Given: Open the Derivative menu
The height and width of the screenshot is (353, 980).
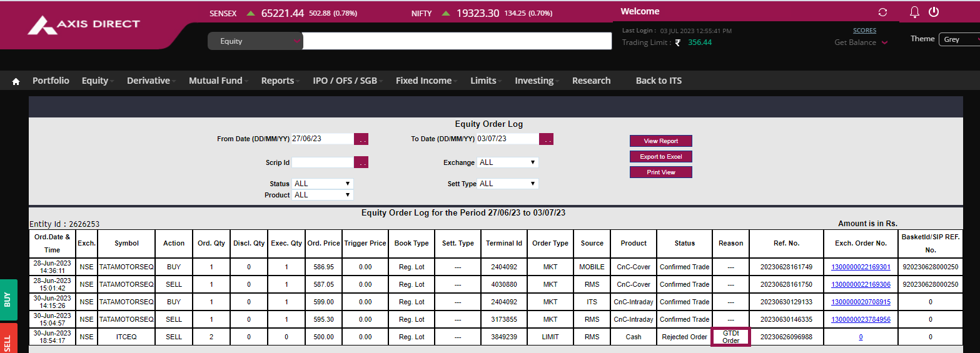Looking at the screenshot, I should (148, 81).
